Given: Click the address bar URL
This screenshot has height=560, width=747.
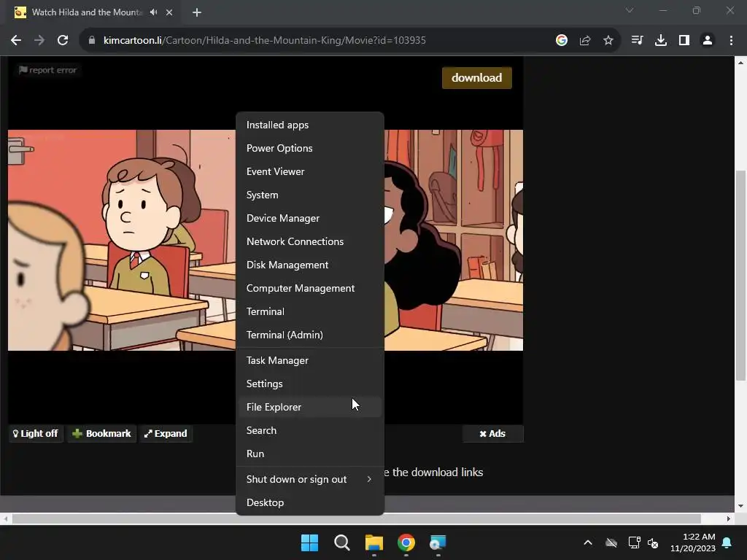Looking at the screenshot, I should pos(264,41).
